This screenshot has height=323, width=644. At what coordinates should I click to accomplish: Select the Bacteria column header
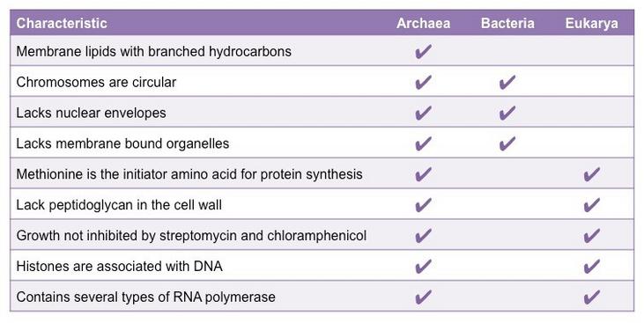[x=507, y=23]
